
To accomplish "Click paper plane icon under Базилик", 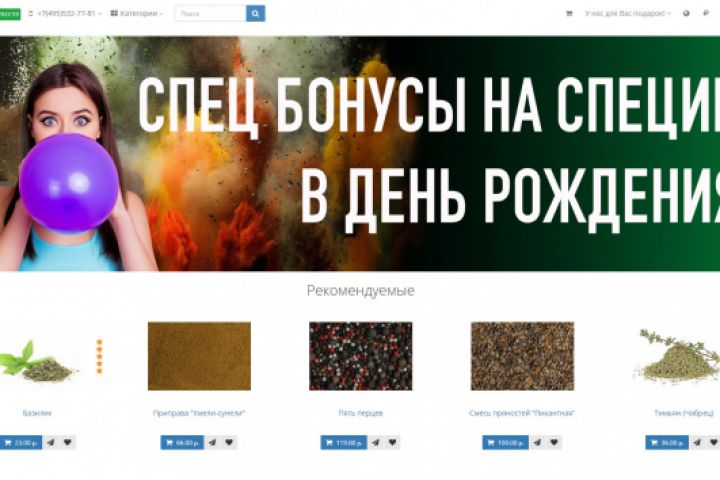I will pos(51,442).
